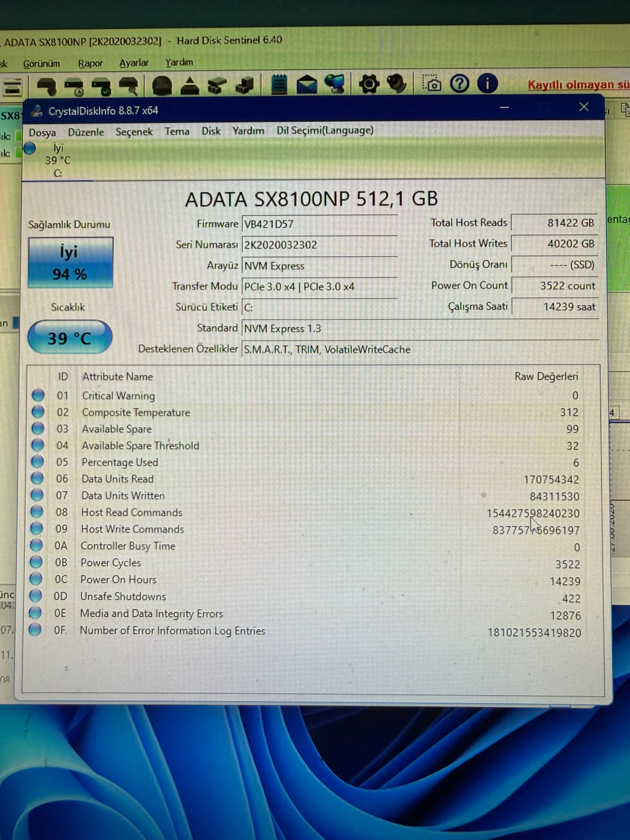
Task: Open the Seçenek menu
Action: [x=134, y=132]
